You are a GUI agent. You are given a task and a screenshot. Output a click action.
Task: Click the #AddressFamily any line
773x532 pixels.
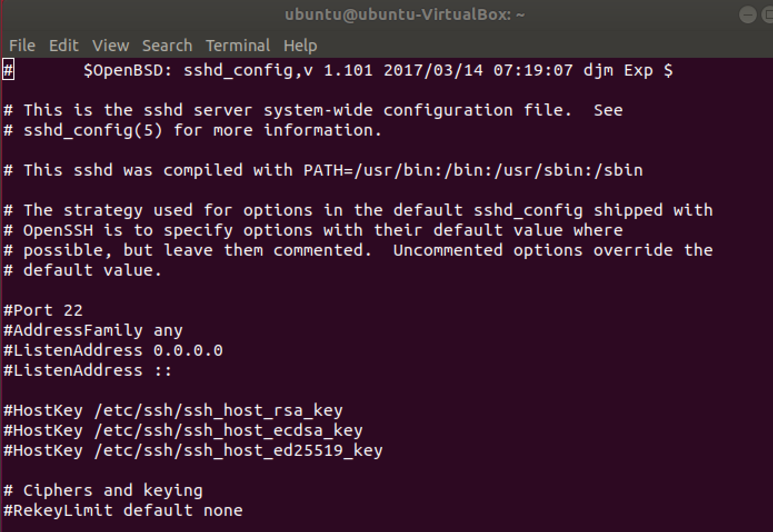[93, 331]
